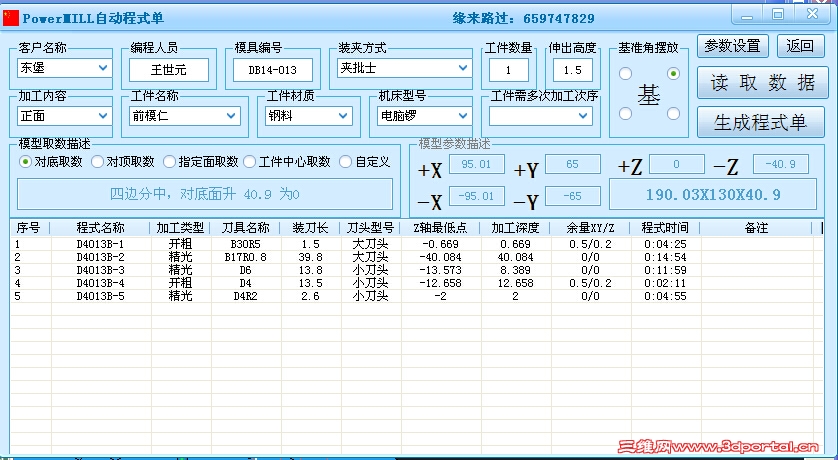
Task: Choose top-right datum corner radio
Action: pos(673,74)
